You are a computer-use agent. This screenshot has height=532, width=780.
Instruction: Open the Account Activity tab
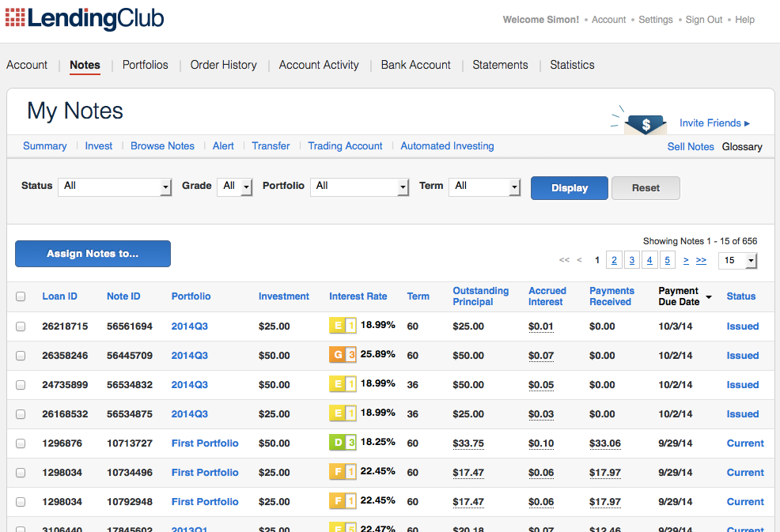pos(319,65)
